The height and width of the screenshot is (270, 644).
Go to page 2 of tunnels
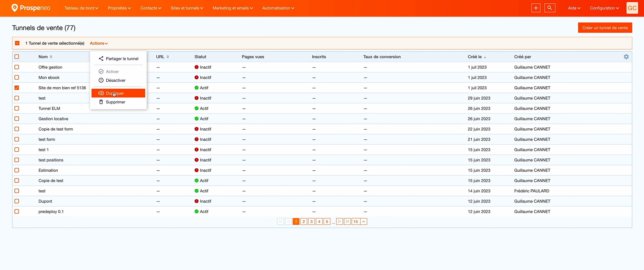click(304, 222)
